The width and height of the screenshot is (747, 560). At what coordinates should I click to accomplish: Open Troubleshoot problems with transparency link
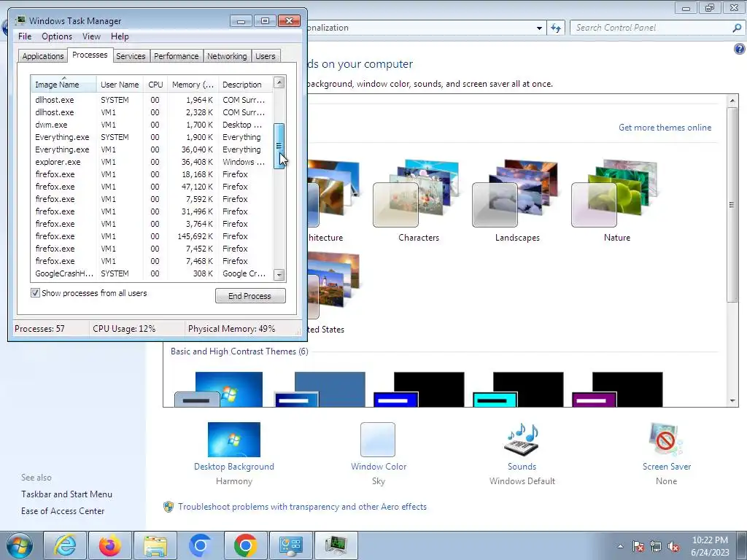click(x=302, y=507)
